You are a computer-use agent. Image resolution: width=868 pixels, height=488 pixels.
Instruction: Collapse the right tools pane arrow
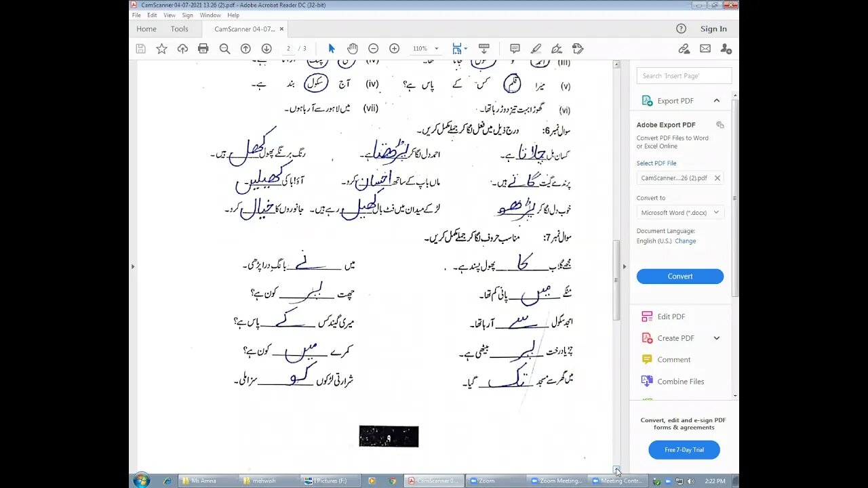625,266
